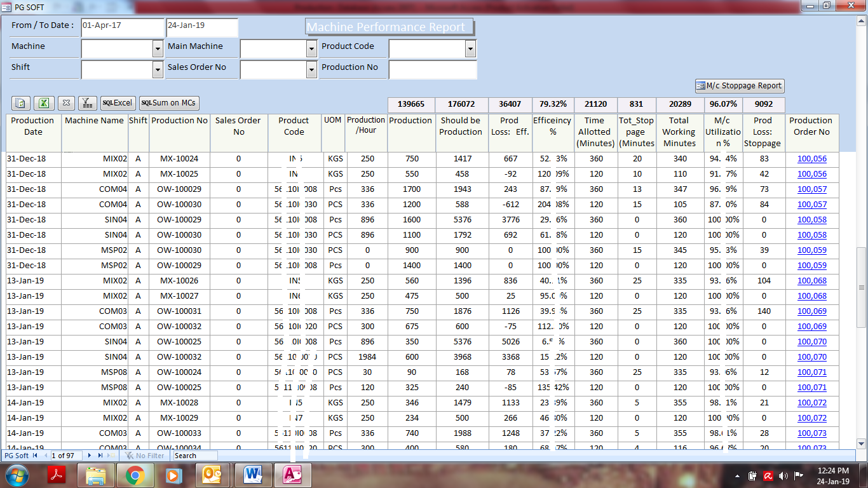Click the To date field 24-Jan-19

tap(202, 28)
